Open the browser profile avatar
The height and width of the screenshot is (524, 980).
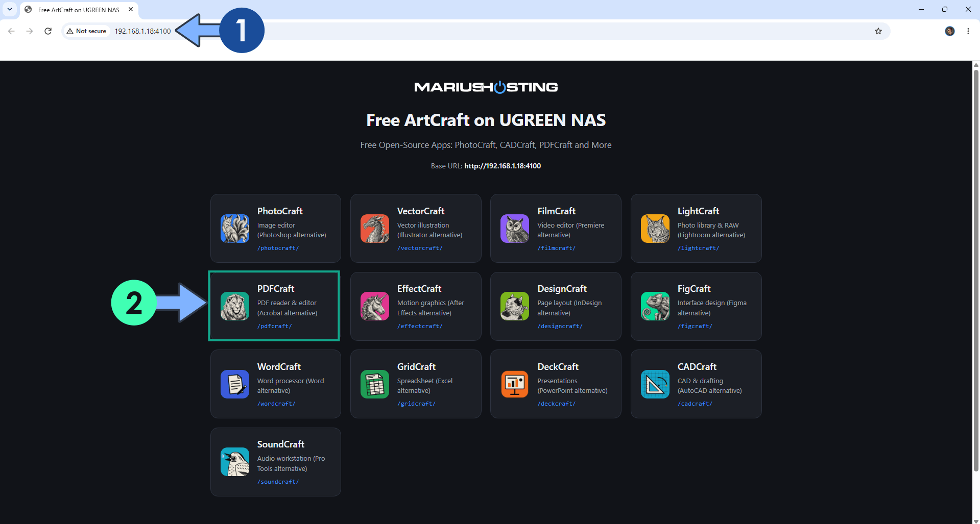950,31
